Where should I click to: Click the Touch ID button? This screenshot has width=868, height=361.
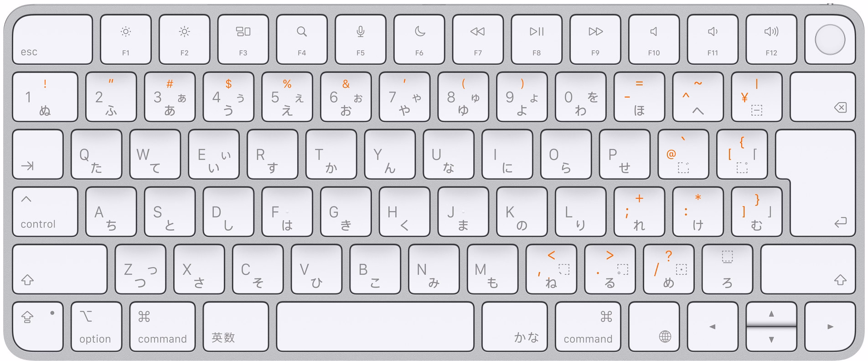coord(830,39)
